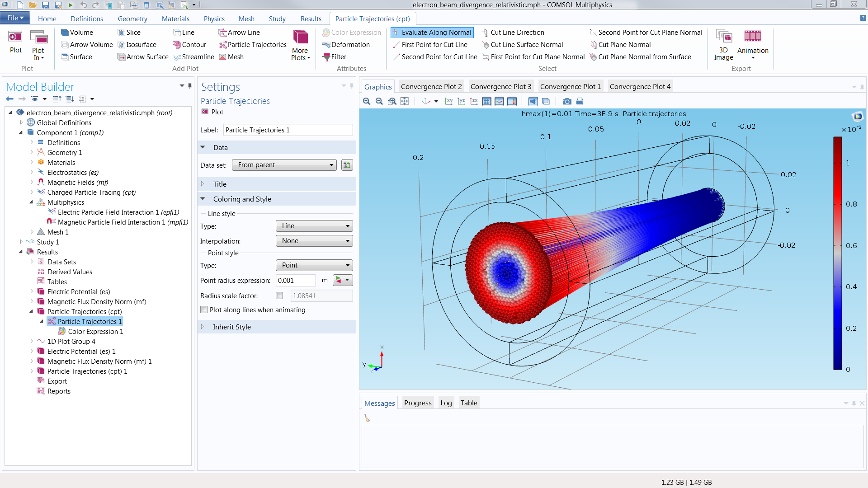
Task: Open the Results ribbon tab
Action: [x=311, y=19]
